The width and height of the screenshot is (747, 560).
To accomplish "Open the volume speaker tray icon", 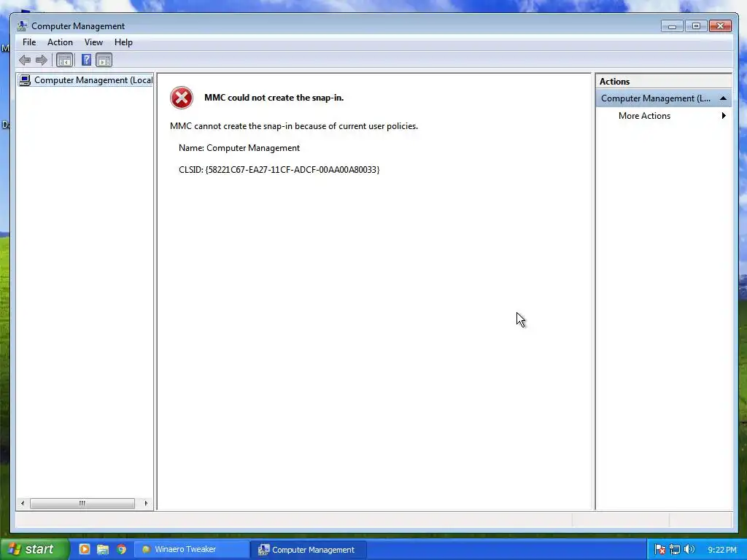I will [x=689, y=550].
